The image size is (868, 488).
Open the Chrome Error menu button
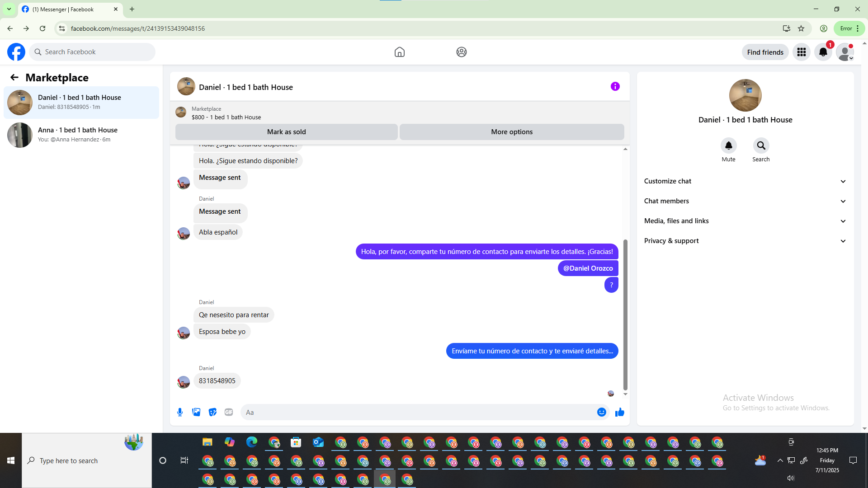(x=849, y=28)
